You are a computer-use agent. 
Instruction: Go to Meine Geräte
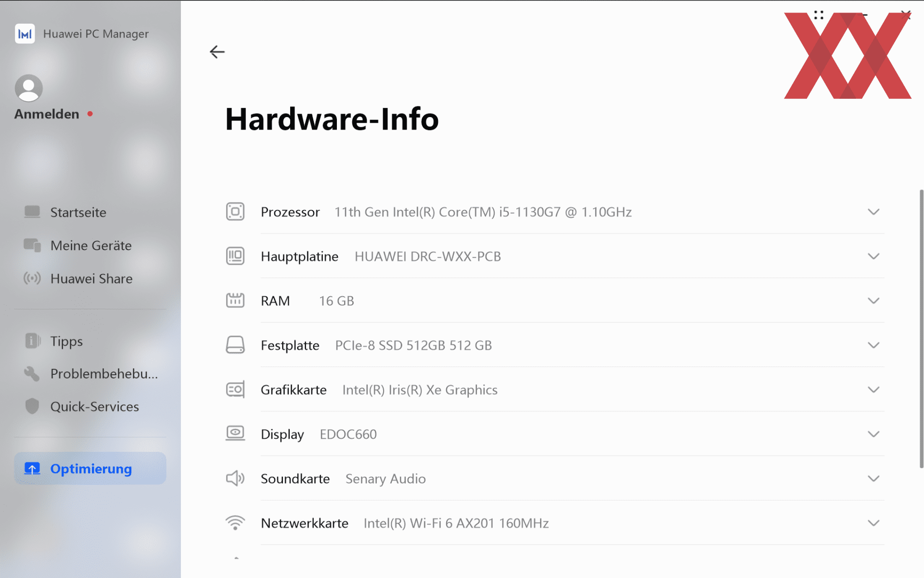pyautogui.click(x=90, y=246)
